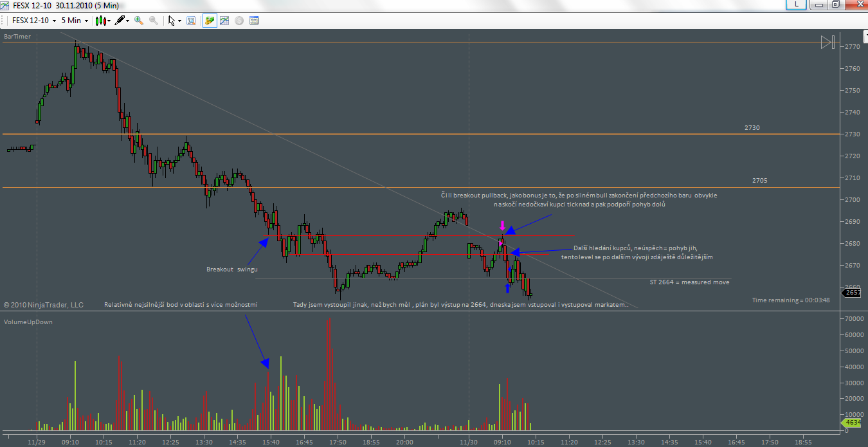Click the NinjaTrader window icon in title bar
The image size is (868, 447).
click(6, 5)
